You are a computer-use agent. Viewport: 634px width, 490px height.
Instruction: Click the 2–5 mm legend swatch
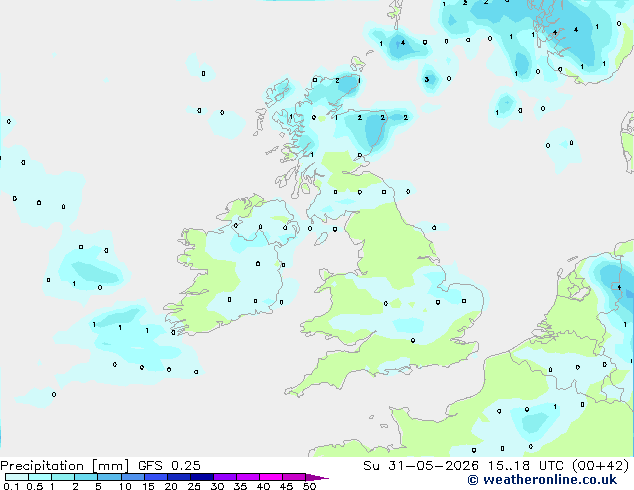[x=86, y=477]
